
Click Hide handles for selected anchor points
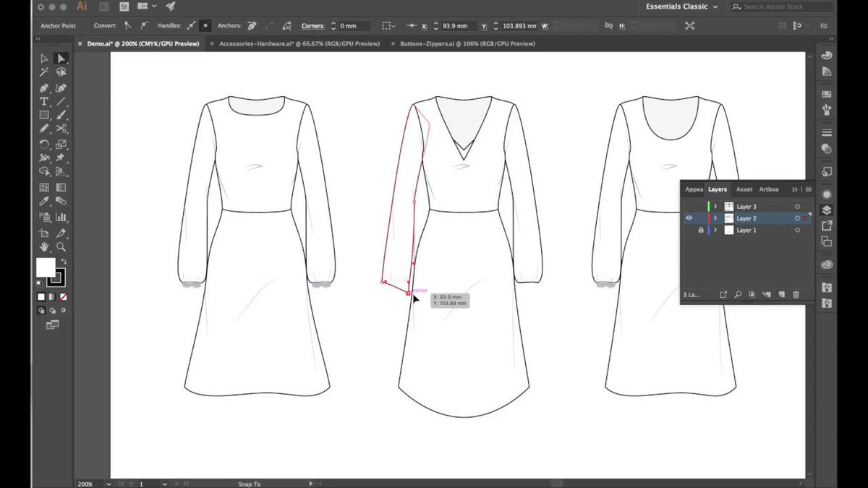coord(205,25)
